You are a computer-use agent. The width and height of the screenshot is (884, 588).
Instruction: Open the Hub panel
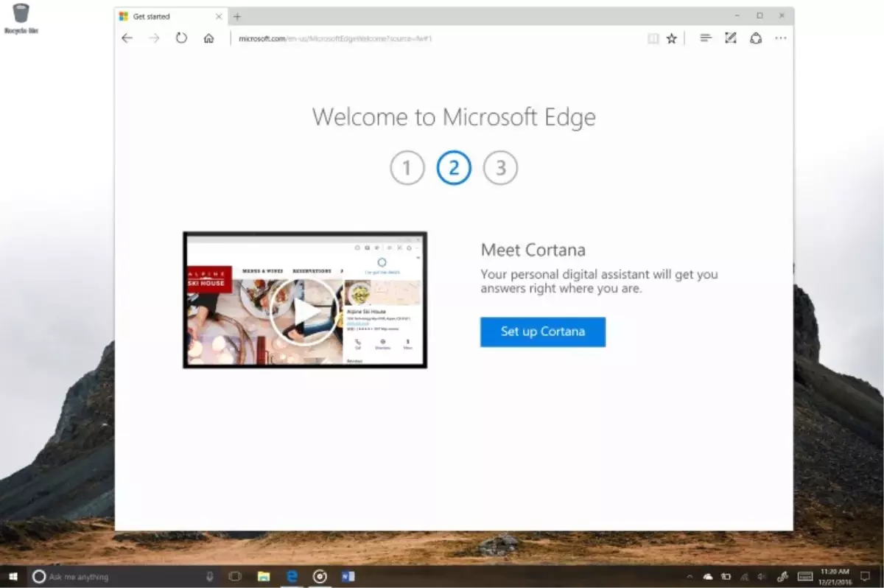point(705,38)
